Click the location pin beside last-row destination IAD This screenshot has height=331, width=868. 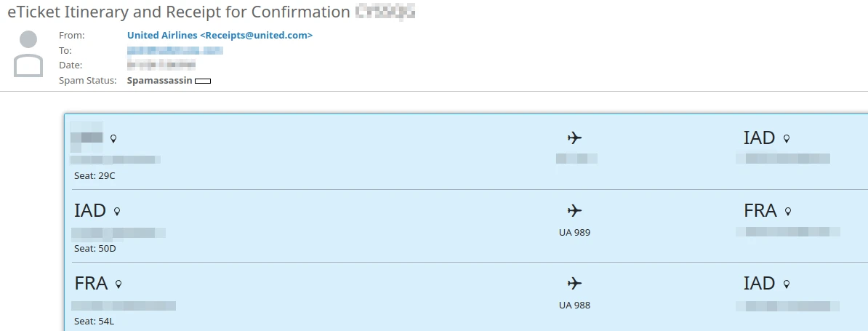[787, 284]
